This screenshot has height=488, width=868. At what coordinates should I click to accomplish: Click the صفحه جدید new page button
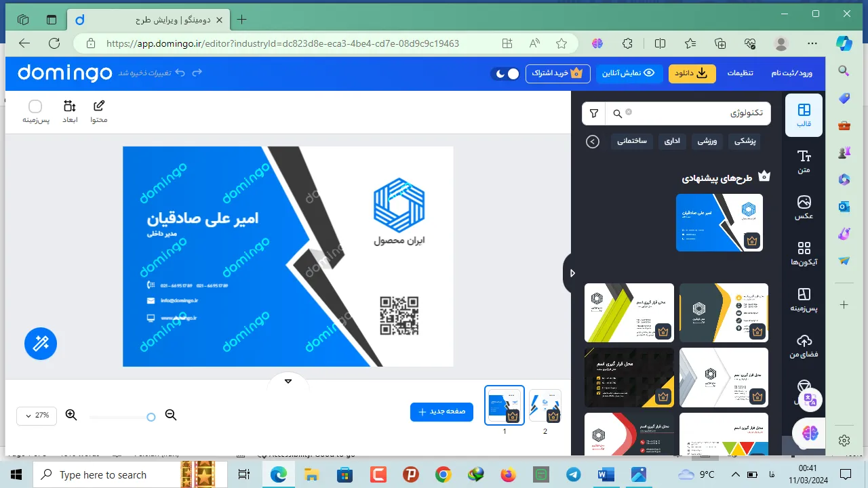pos(441,411)
